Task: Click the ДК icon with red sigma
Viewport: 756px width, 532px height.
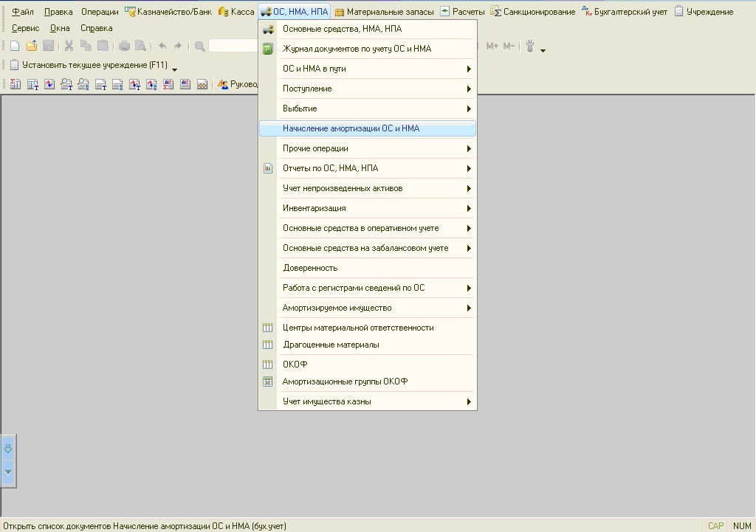Action: click(168, 84)
